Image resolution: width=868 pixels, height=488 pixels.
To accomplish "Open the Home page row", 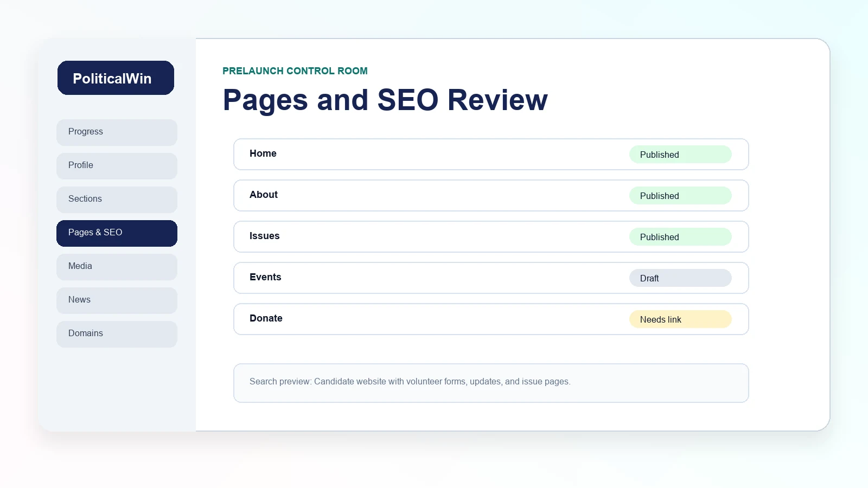I will coord(491,154).
